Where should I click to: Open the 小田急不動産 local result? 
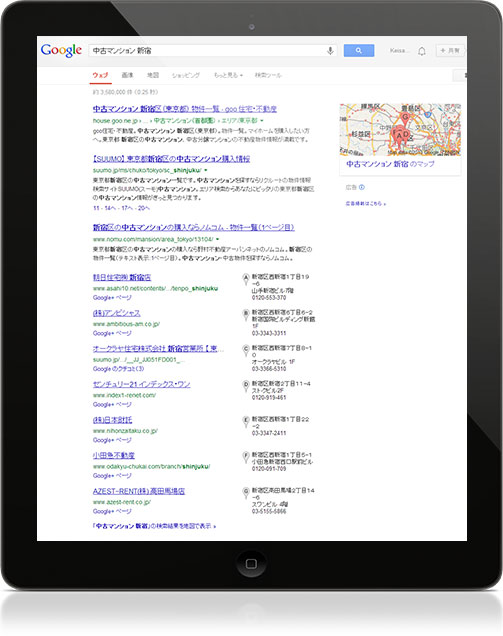114,456
